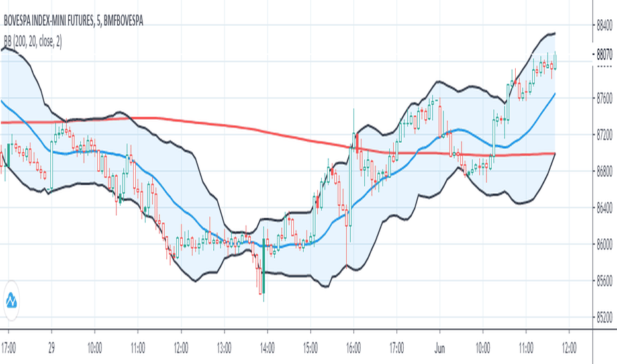
Task: Click the 86000 price scale label
Action: point(604,244)
